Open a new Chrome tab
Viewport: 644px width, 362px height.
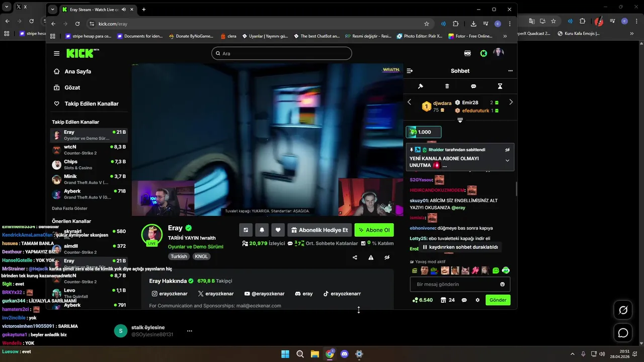pos(143,9)
